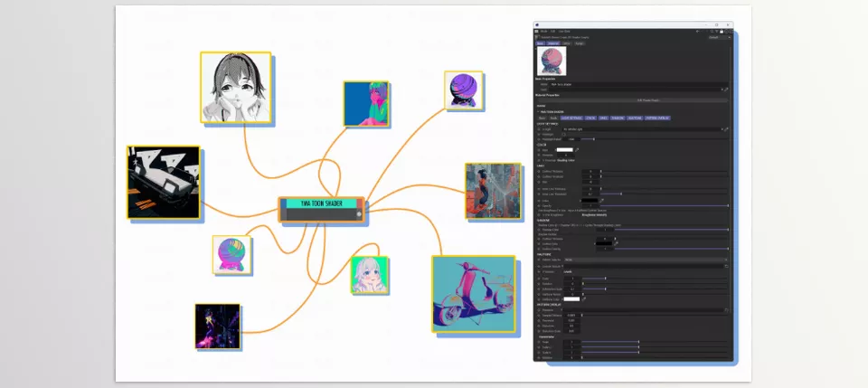Open the hamburger menu icon at panel top-left
The image size is (868, 388).
(536, 31)
